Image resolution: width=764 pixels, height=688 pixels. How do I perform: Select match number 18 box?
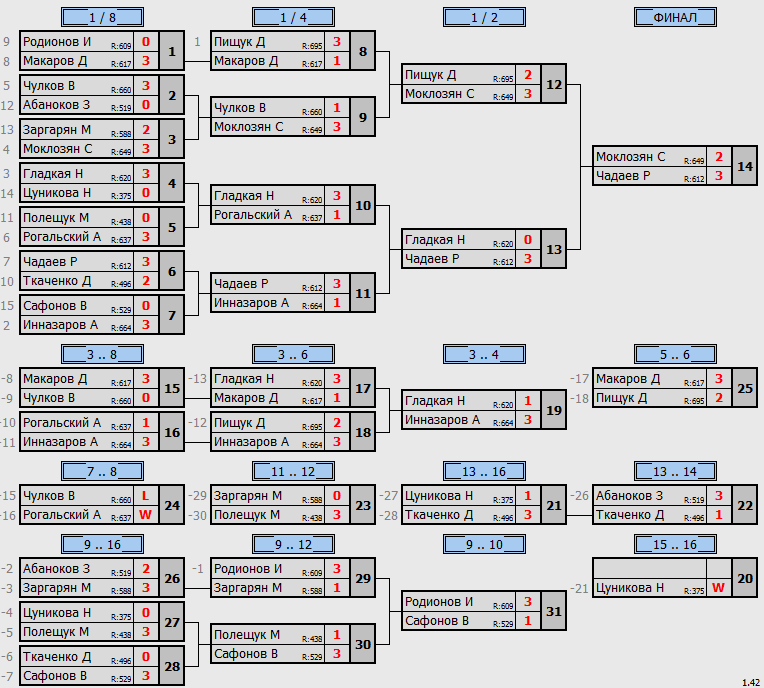[363, 432]
